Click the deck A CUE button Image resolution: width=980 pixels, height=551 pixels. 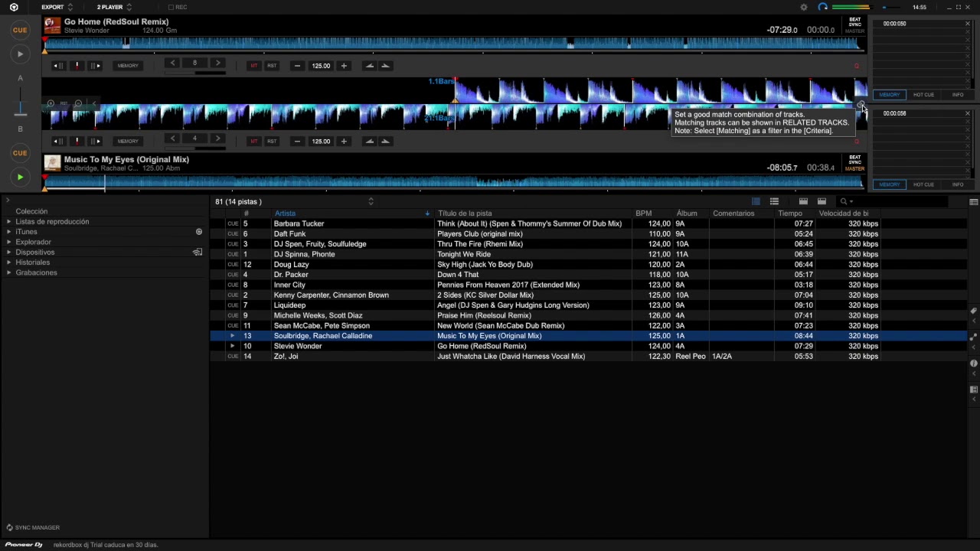[x=20, y=31]
